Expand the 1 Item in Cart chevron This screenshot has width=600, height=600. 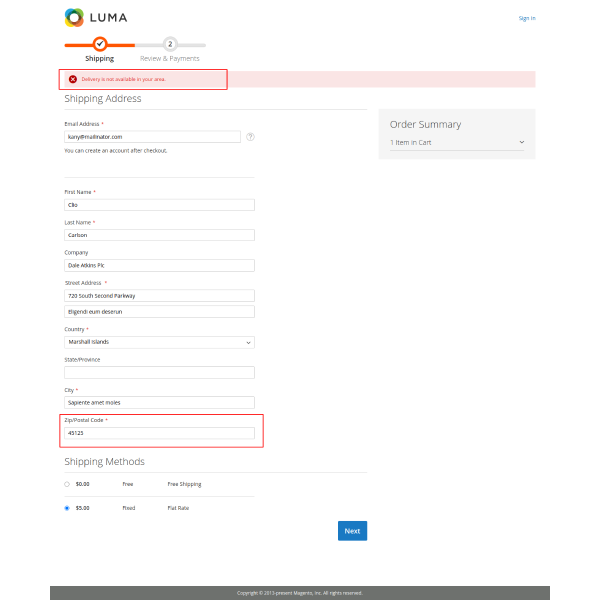(521, 143)
